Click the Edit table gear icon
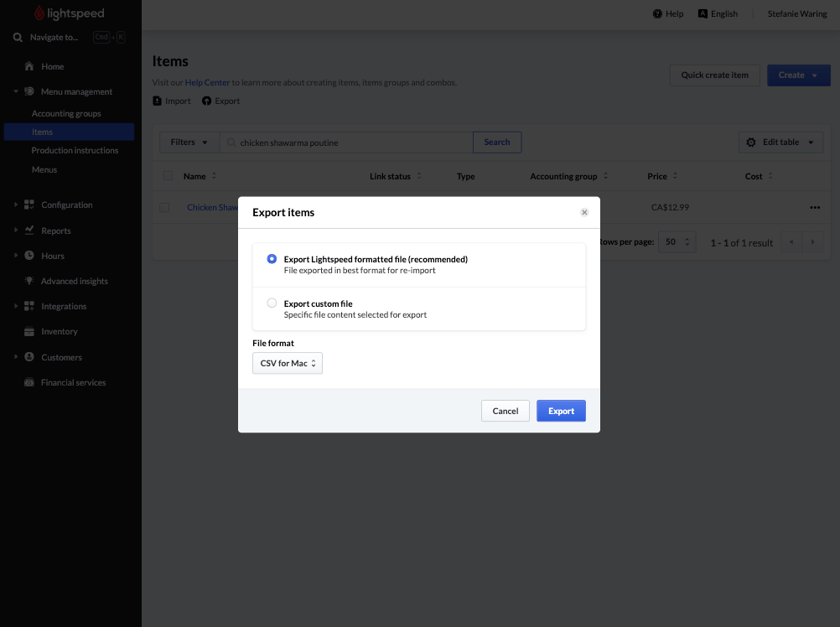Image resolution: width=840 pixels, height=627 pixels. click(x=751, y=142)
